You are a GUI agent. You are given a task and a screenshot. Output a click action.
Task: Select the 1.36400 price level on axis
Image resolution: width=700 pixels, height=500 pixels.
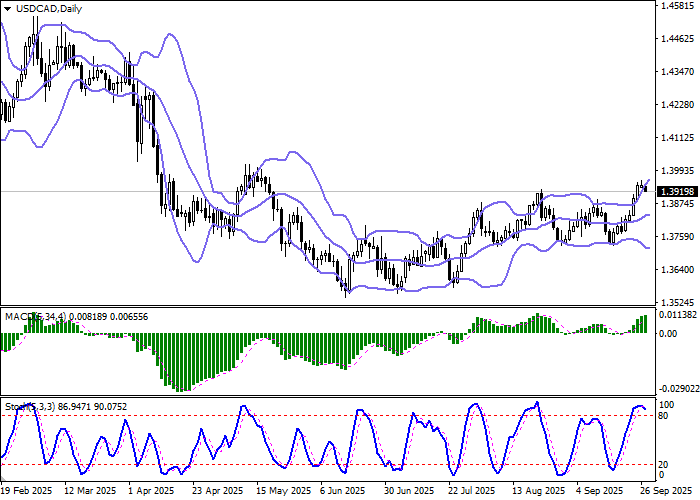677,270
